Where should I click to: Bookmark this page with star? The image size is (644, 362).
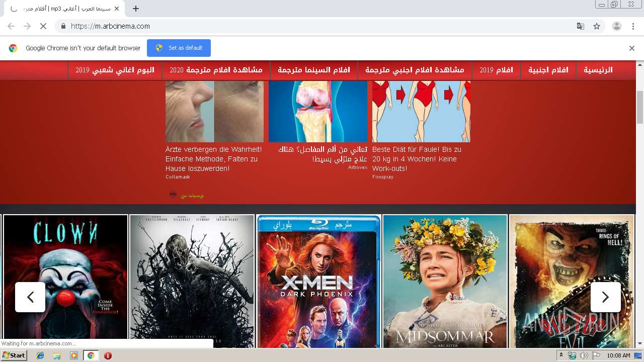click(x=597, y=26)
